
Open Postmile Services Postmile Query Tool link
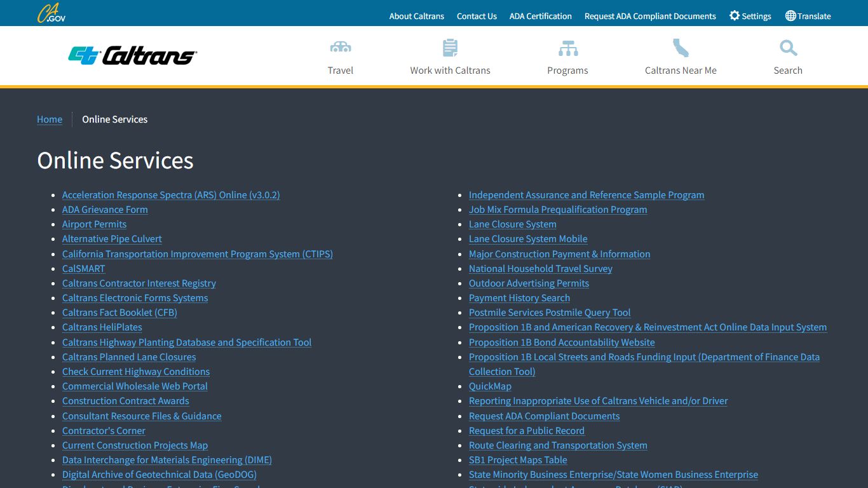coord(550,313)
